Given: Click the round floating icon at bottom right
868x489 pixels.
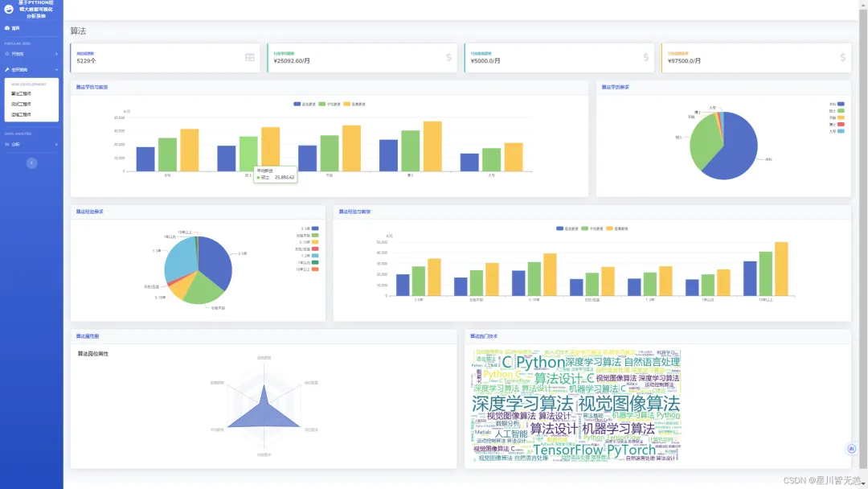Looking at the screenshot, I should coord(851,449).
